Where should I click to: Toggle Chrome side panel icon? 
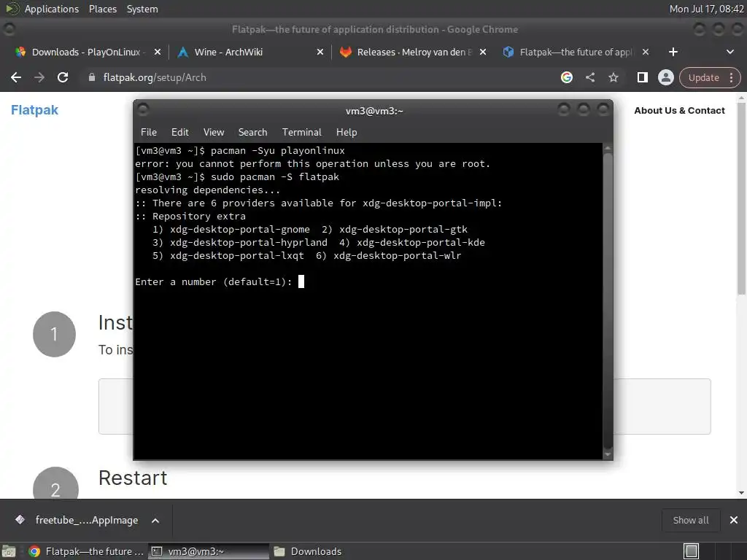pyautogui.click(x=642, y=77)
